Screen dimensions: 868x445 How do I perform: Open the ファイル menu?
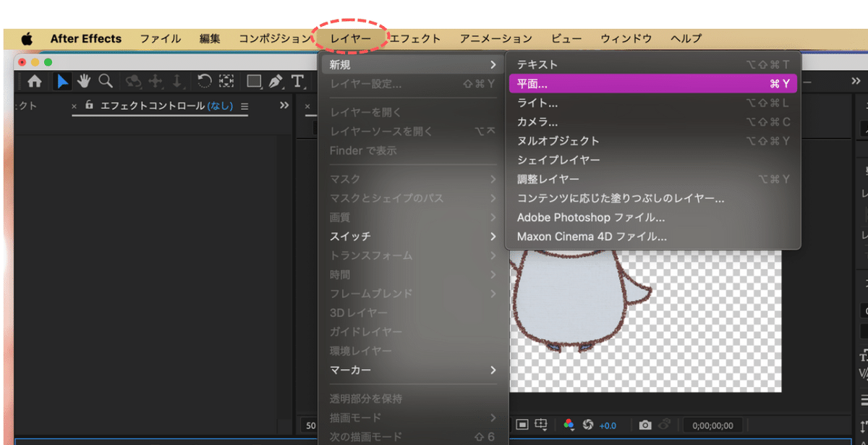click(x=161, y=39)
